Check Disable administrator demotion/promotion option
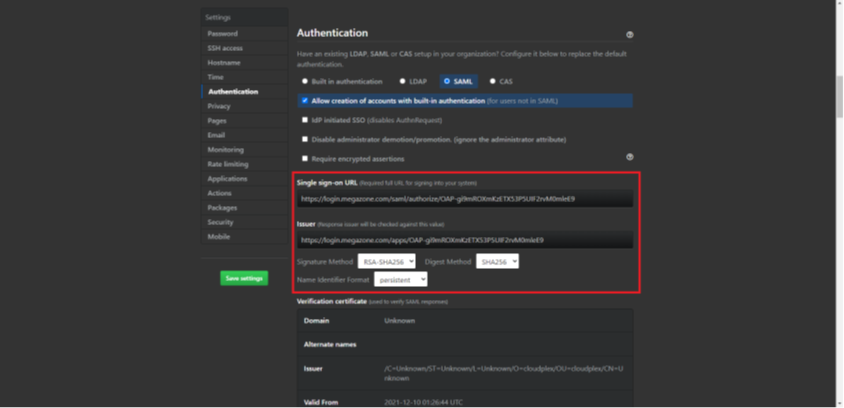Screen dimensions: 844x408 tap(305, 139)
